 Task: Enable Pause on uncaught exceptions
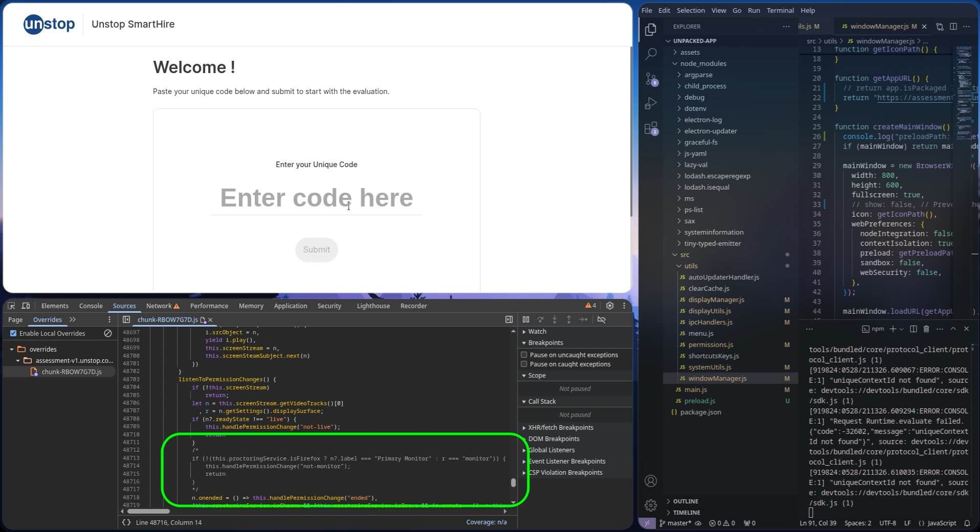click(524, 354)
